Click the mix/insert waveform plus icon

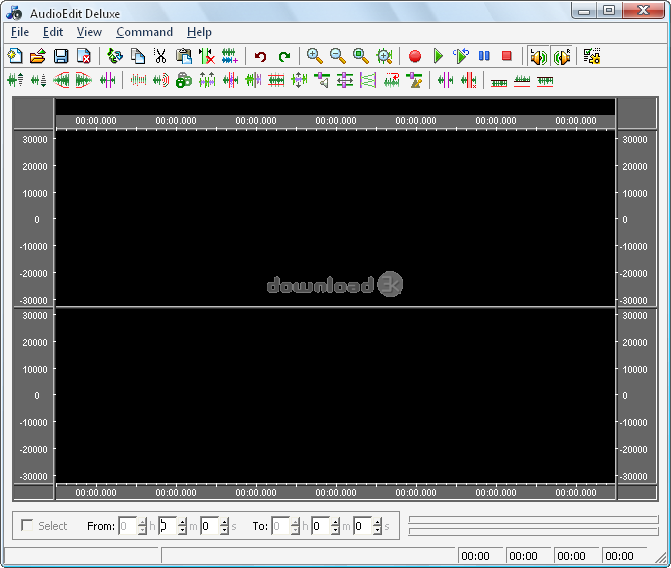230,56
